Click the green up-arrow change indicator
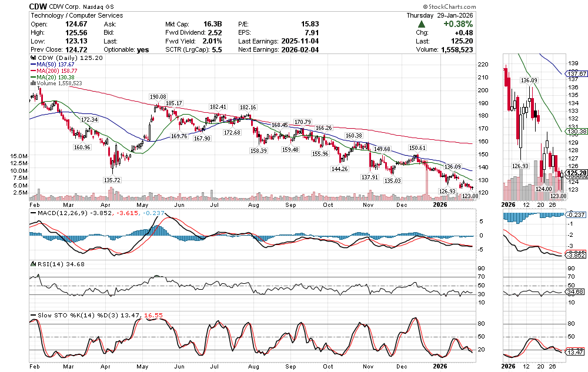Image resolution: width=588 pixels, height=372 pixels. coord(422,25)
